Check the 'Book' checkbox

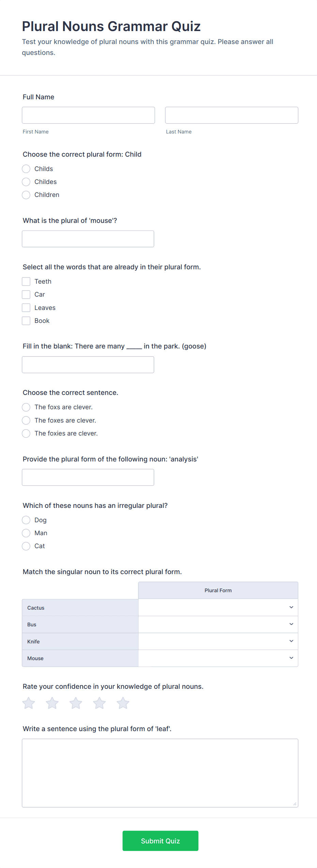tap(26, 321)
